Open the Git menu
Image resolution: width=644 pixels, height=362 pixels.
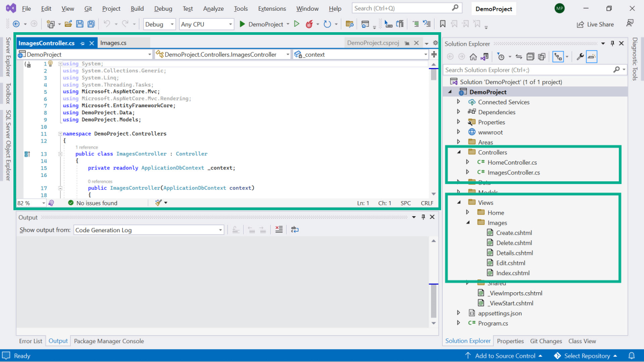click(88, 9)
